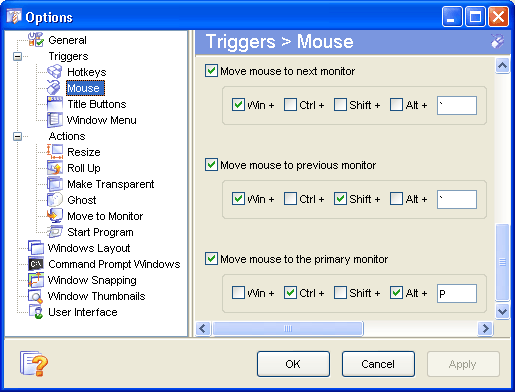Click the vertical scrollbar up arrow
Image resolution: width=515 pixels, height=392 pixels.
[502, 65]
